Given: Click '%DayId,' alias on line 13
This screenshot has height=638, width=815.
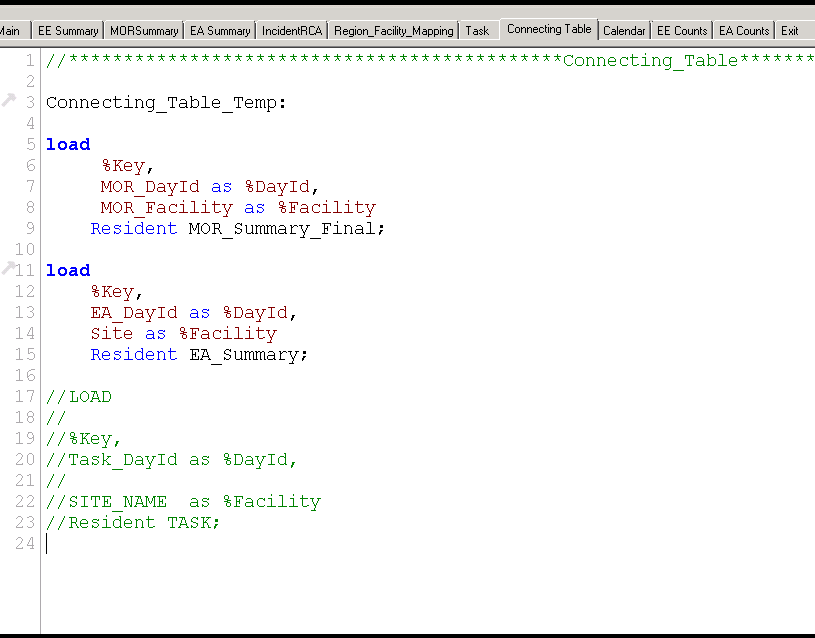Looking at the screenshot, I should coord(259,313).
